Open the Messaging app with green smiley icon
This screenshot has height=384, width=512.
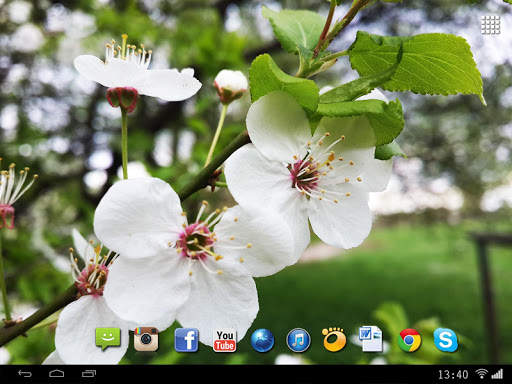coord(108,339)
